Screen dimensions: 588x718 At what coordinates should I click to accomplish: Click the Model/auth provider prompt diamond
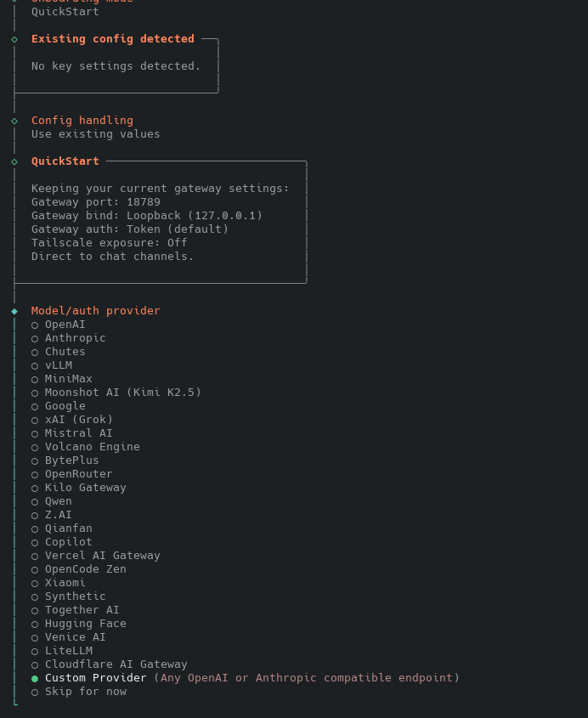(14, 311)
